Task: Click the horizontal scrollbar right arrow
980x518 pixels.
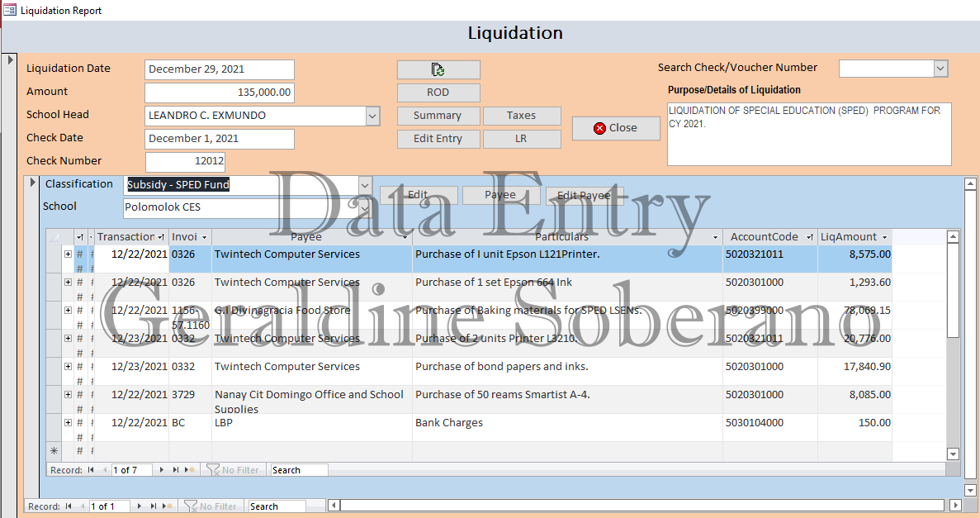Action: tap(955, 505)
